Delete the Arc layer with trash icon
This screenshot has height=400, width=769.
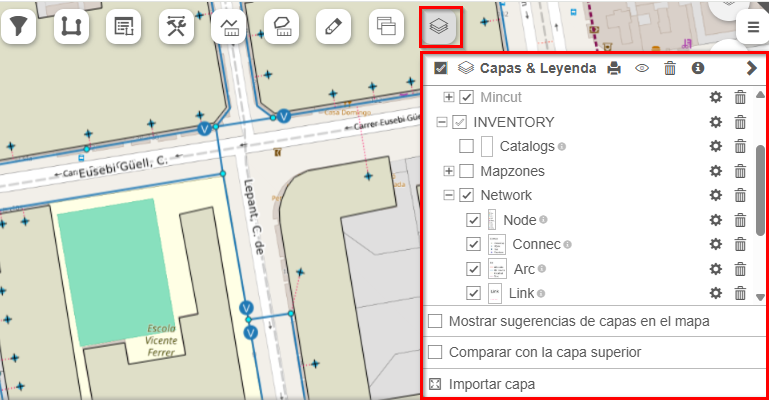(x=740, y=269)
